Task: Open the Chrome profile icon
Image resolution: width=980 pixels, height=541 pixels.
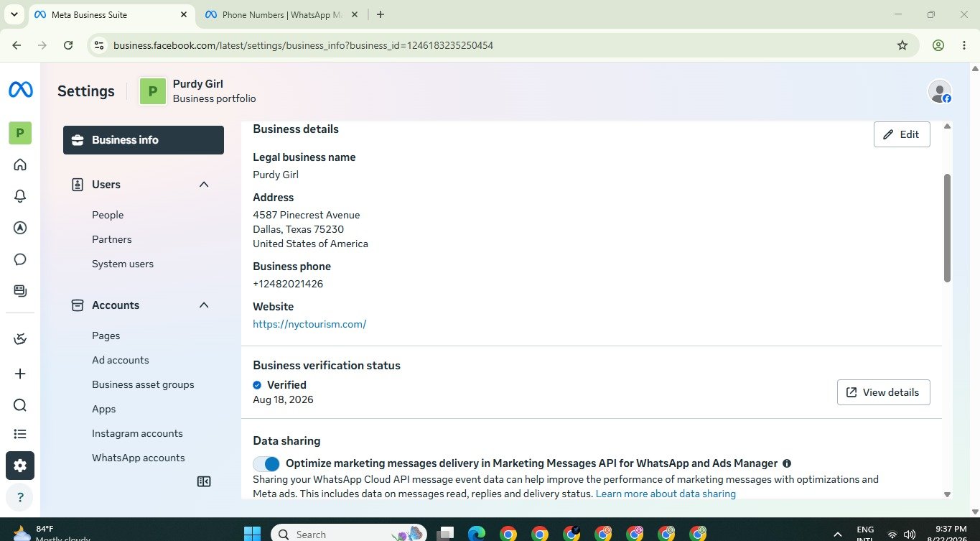Action: pos(938,45)
